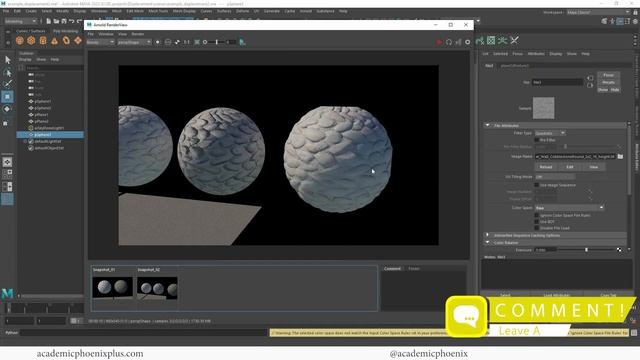The width and height of the screenshot is (640, 360).
Task: Switch to the file1 tab in Attribute Editor
Action: (489, 65)
